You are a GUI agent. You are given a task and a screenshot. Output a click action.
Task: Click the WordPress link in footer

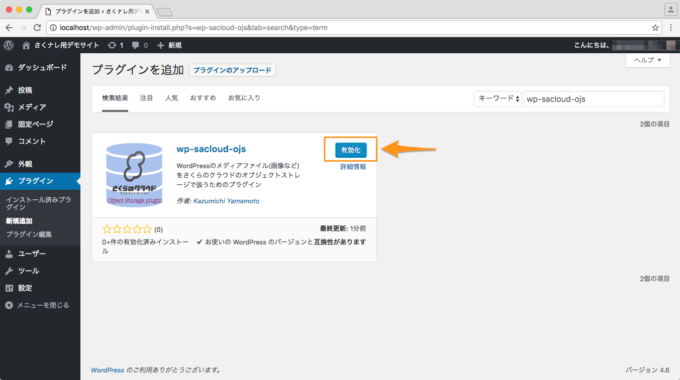107,370
